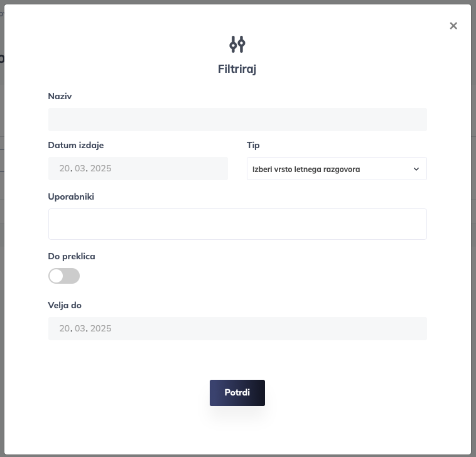The height and width of the screenshot is (457, 476).
Task: Click the filter sliders icon above Filtriraj
Action: (x=237, y=44)
